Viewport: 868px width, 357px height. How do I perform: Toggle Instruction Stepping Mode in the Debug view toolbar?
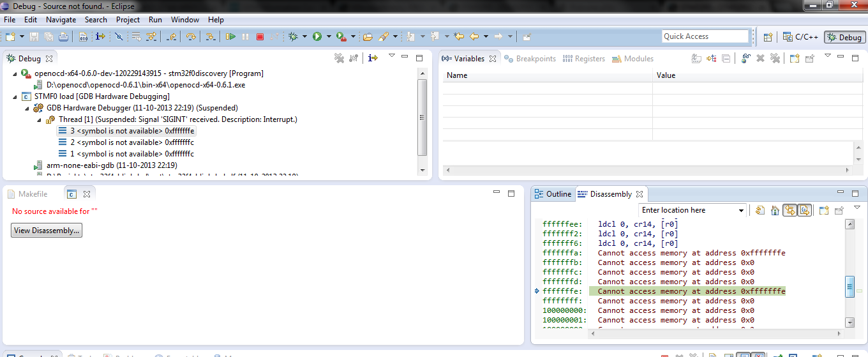373,58
